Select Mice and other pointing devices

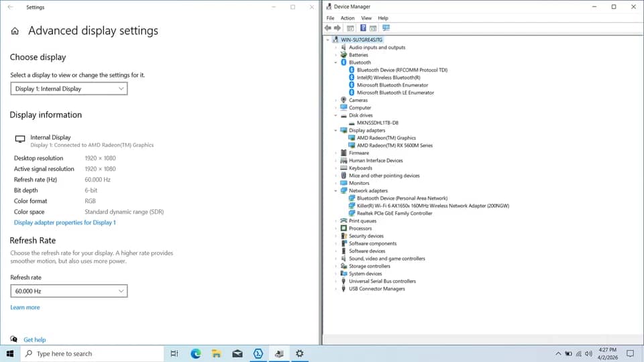click(x=384, y=176)
